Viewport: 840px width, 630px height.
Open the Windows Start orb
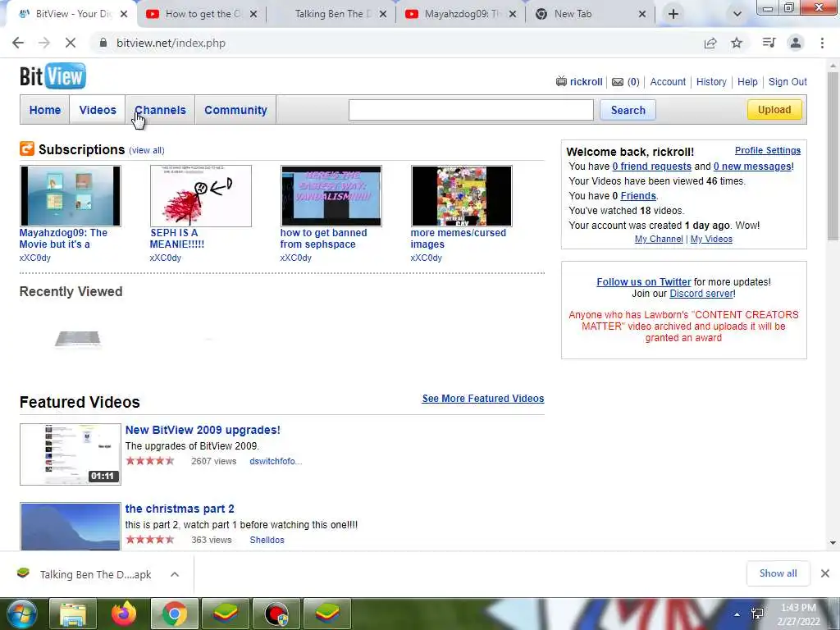[x=21, y=614]
